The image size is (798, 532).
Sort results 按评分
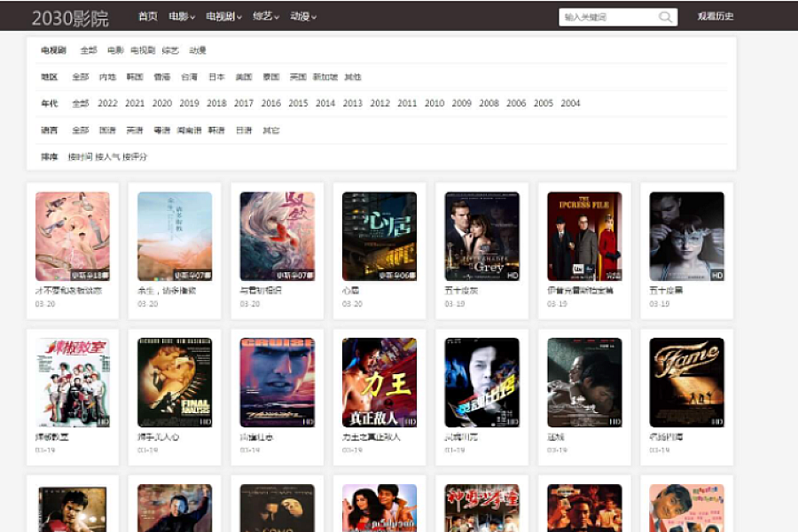pos(135,157)
